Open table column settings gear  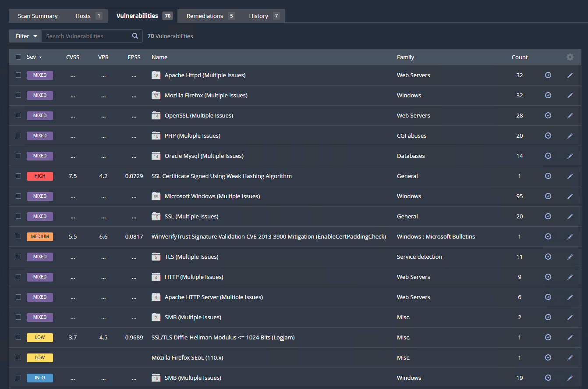[570, 57]
